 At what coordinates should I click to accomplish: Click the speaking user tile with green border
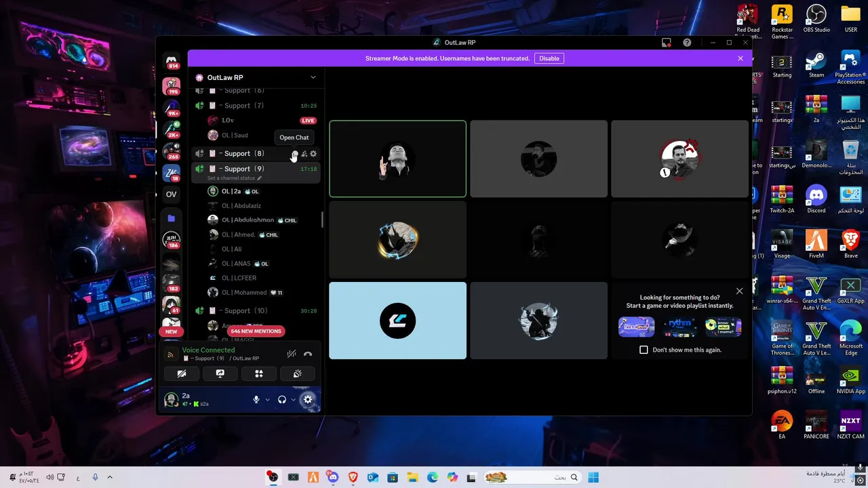[x=397, y=159]
